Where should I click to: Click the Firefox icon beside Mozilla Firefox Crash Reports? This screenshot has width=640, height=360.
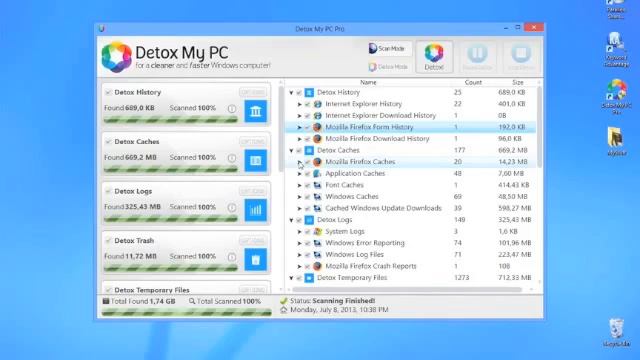[x=317, y=266]
